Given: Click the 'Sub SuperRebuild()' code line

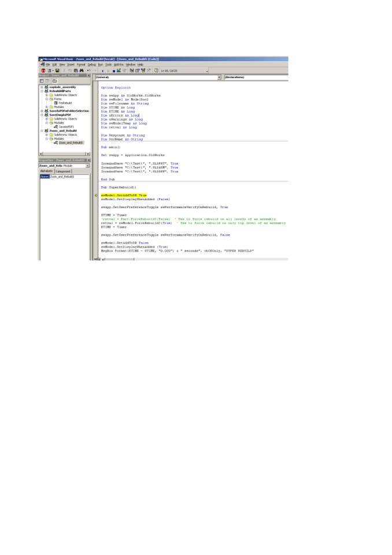Looking at the screenshot, I should [x=119, y=187].
